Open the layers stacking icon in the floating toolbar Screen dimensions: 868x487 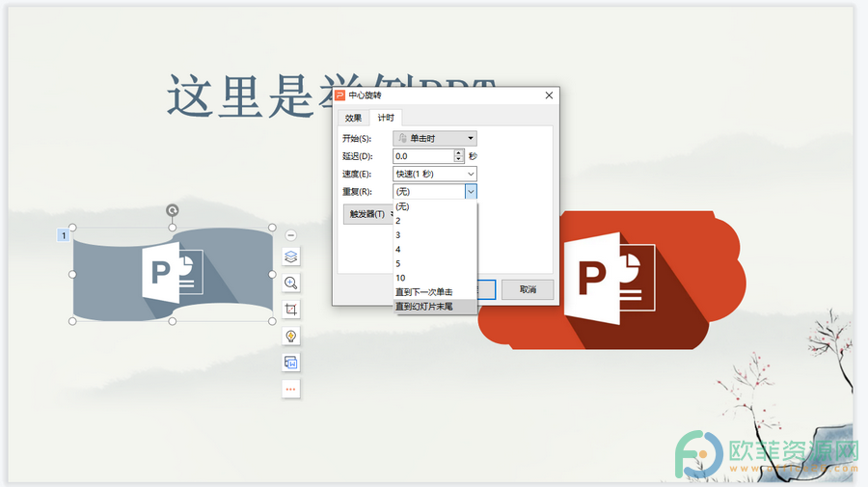(x=290, y=257)
